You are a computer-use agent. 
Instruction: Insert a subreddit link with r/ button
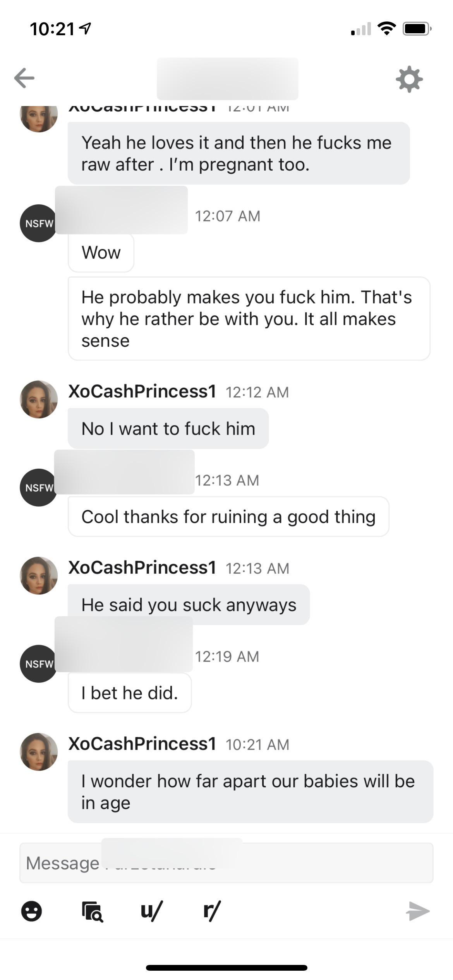pyautogui.click(x=212, y=910)
